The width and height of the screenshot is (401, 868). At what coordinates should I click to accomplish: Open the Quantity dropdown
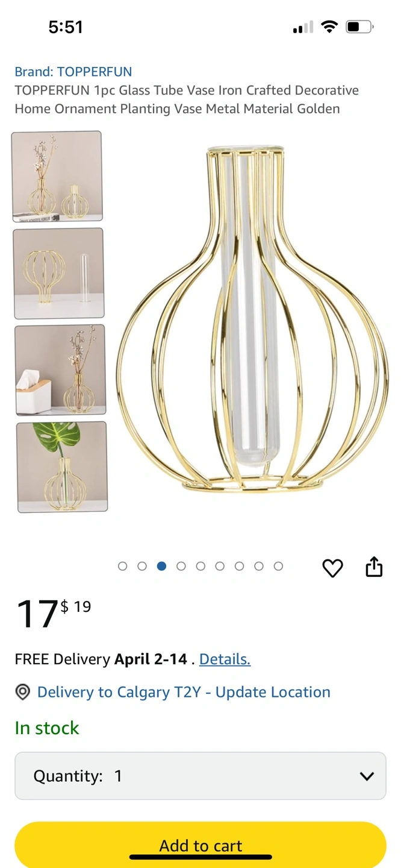200,776
